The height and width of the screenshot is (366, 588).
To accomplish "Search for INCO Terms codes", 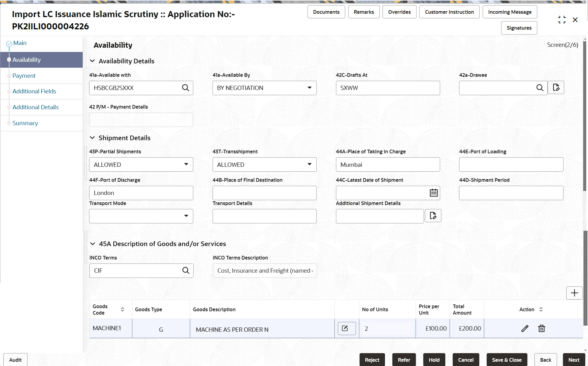I will click(186, 271).
